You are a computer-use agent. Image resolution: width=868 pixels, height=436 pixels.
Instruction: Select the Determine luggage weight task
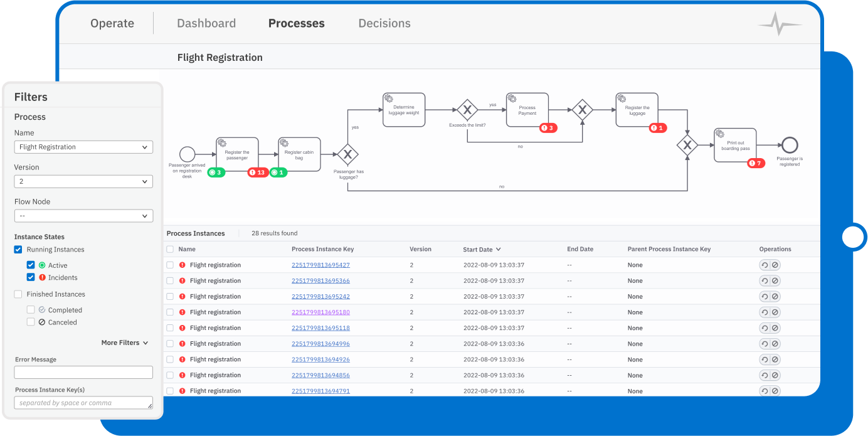click(404, 110)
